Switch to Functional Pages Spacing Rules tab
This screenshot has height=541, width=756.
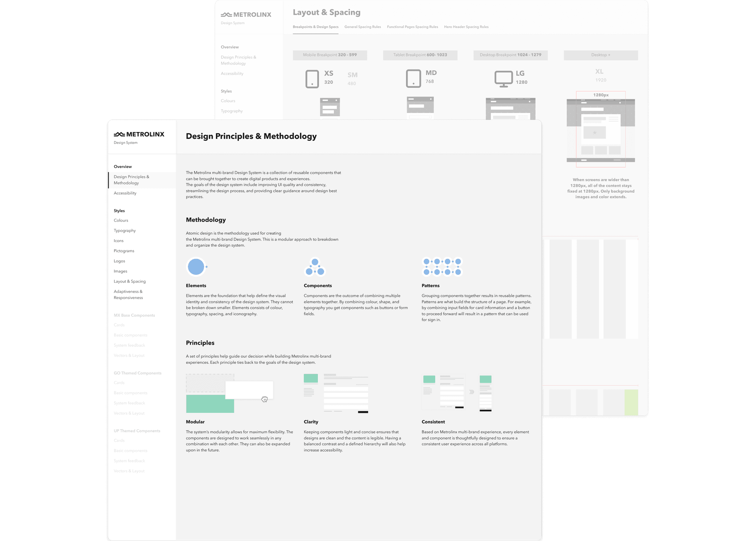tap(412, 27)
